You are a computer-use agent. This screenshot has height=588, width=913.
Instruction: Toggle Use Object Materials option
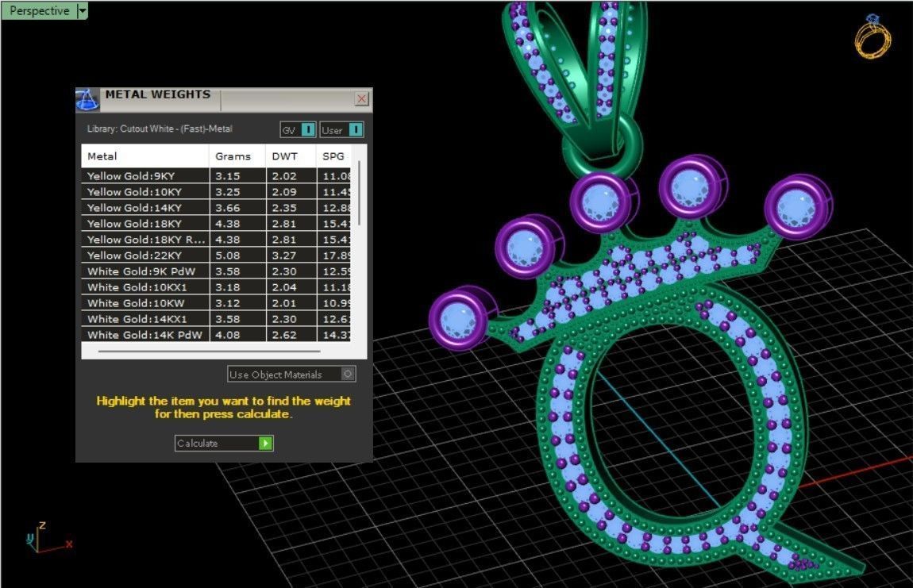point(291,375)
